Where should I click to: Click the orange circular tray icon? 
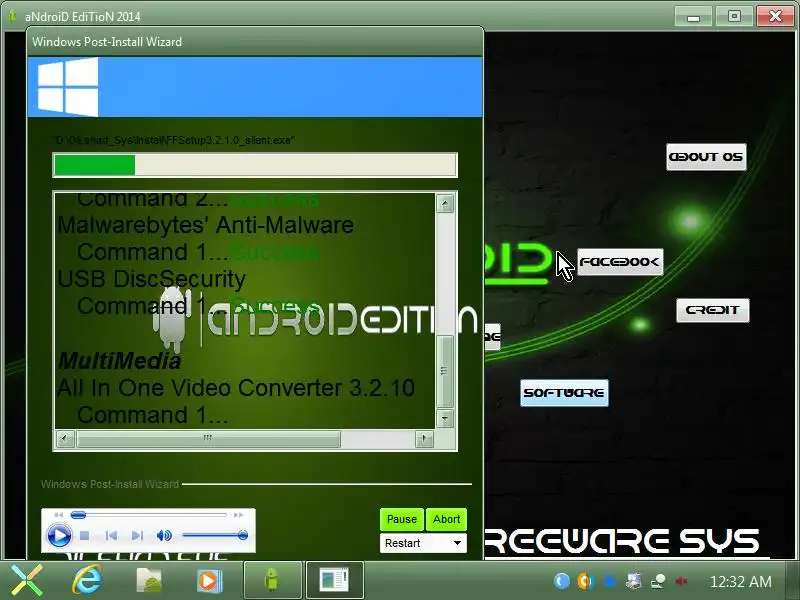coord(585,581)
